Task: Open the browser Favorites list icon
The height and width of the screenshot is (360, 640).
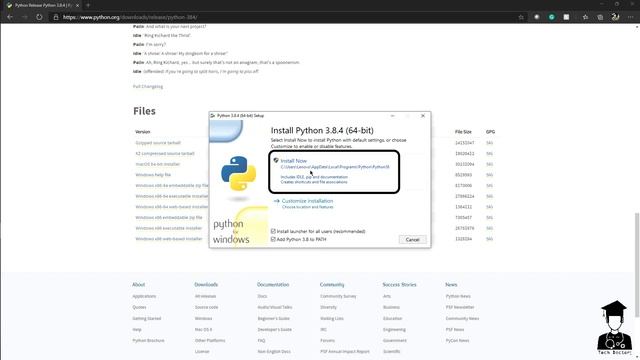Action: click(585, 17)
